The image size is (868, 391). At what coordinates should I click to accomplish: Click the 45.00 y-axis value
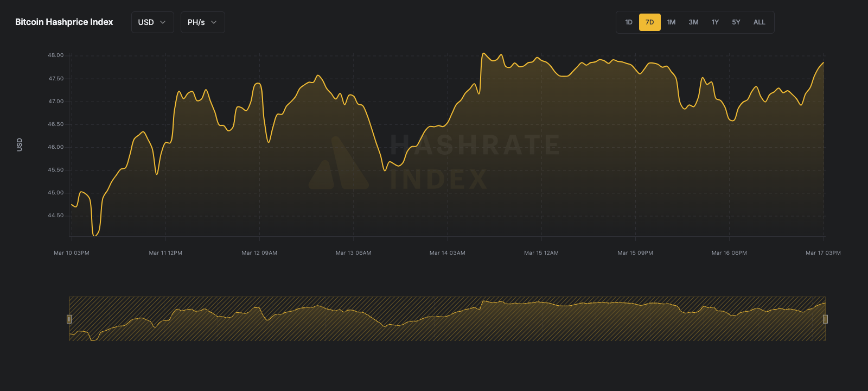[56, 193]
